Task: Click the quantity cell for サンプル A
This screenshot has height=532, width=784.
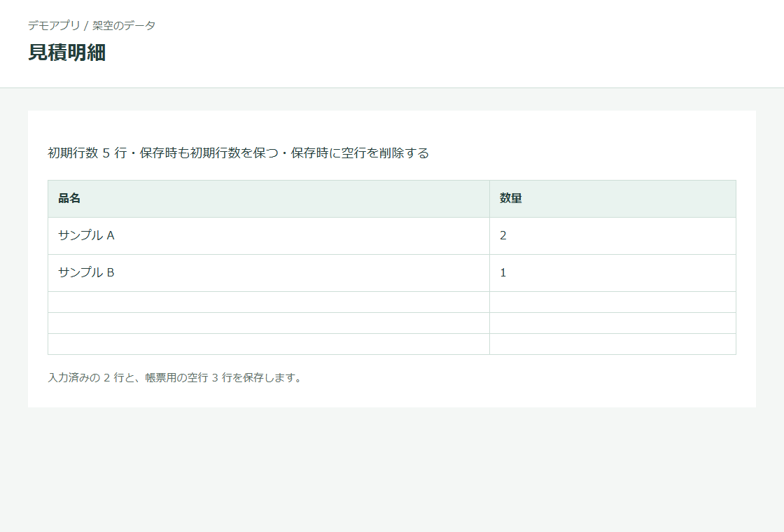Action: coord(612,235)
